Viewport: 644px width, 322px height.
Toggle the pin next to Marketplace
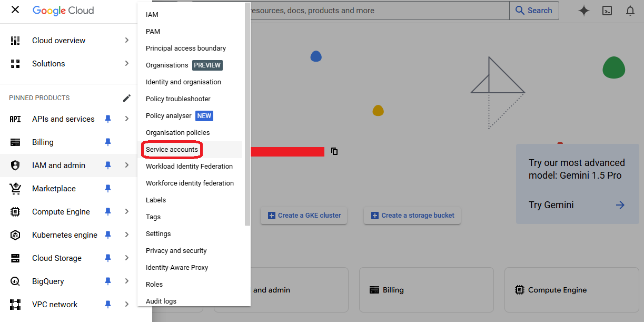pyautogui.click(x=108, y=189)
